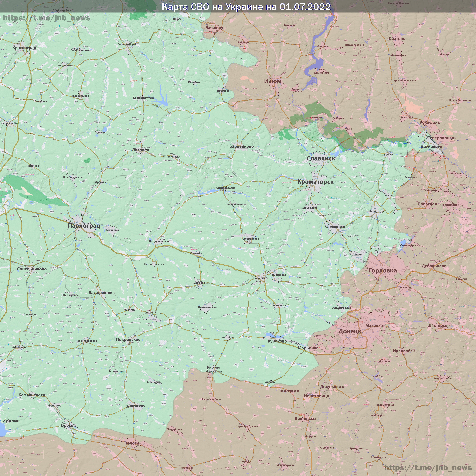Click the Боровая village label
Viewport: 476px width, 476px height.
pos(323,46)
